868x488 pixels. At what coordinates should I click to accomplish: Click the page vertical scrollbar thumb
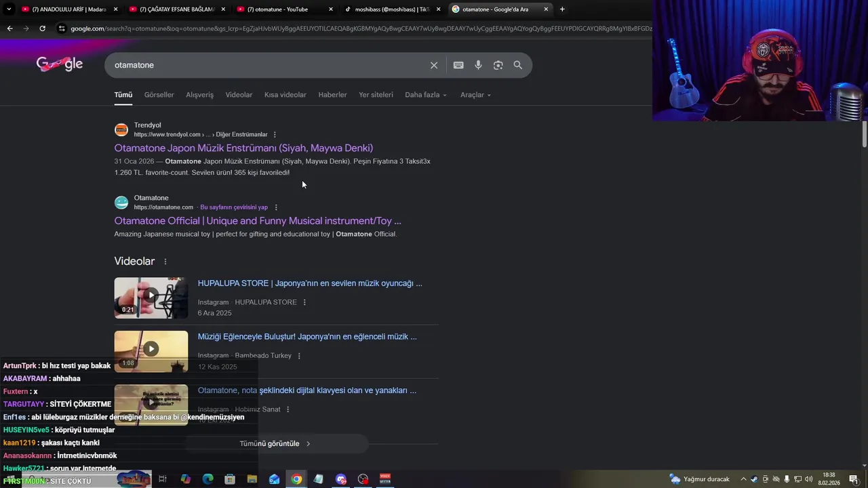[864, 134]
